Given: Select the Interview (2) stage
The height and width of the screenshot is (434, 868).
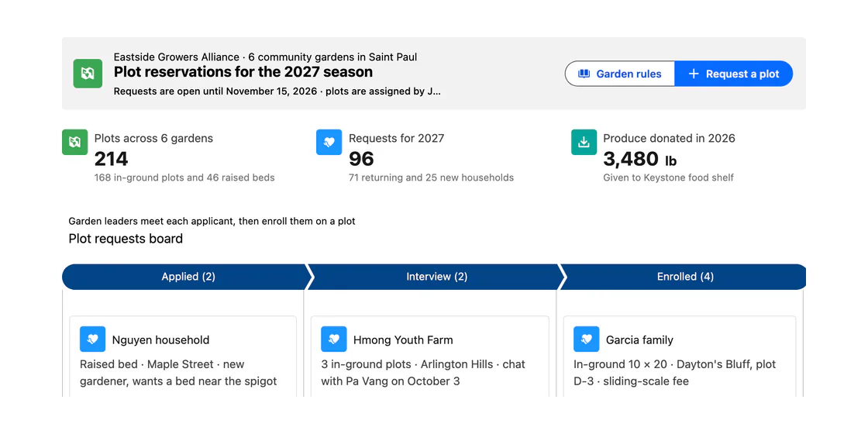Looking at the screenshot, I should 437,277.
